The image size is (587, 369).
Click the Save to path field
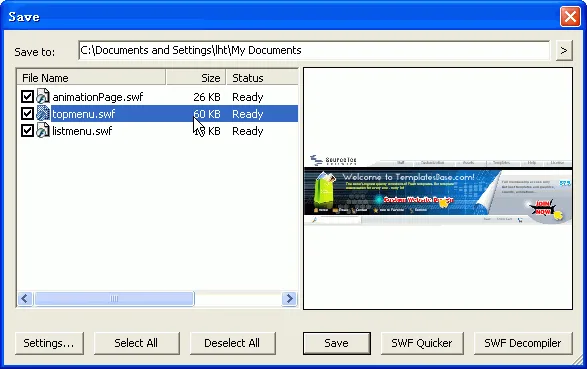[x=314, y=50]
